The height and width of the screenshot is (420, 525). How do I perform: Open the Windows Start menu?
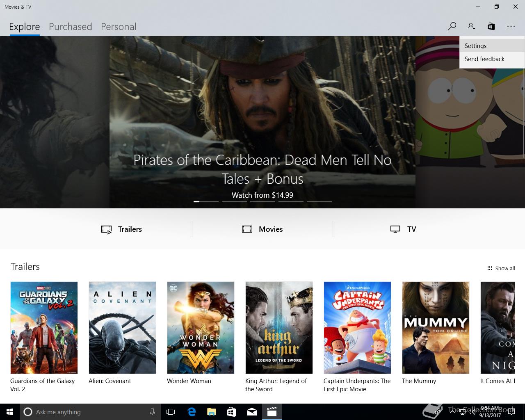point(10,412)
